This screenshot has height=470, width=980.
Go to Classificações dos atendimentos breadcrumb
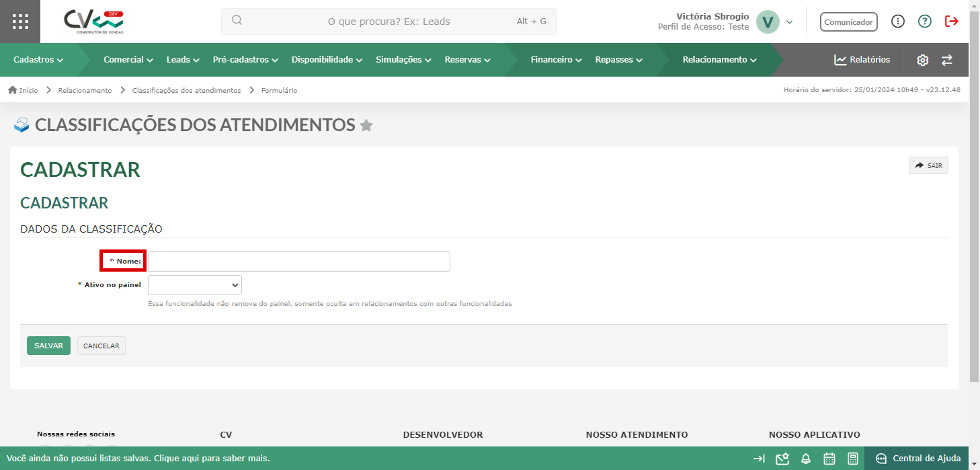pyautogui.click(x=186, y=90)
